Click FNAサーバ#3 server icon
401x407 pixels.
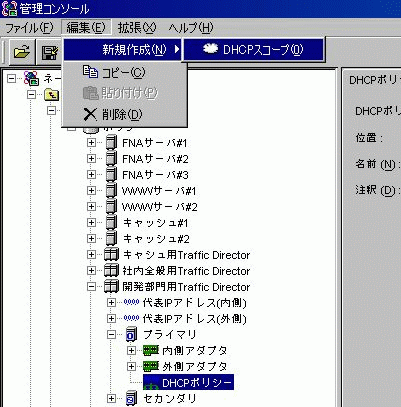(x=111, y=175)
